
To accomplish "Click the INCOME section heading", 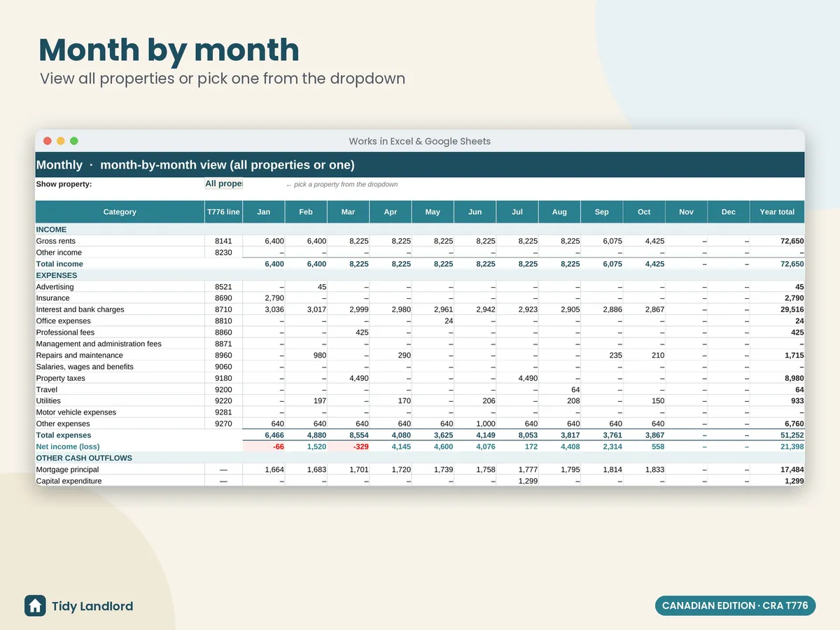I will pos(51,230).
